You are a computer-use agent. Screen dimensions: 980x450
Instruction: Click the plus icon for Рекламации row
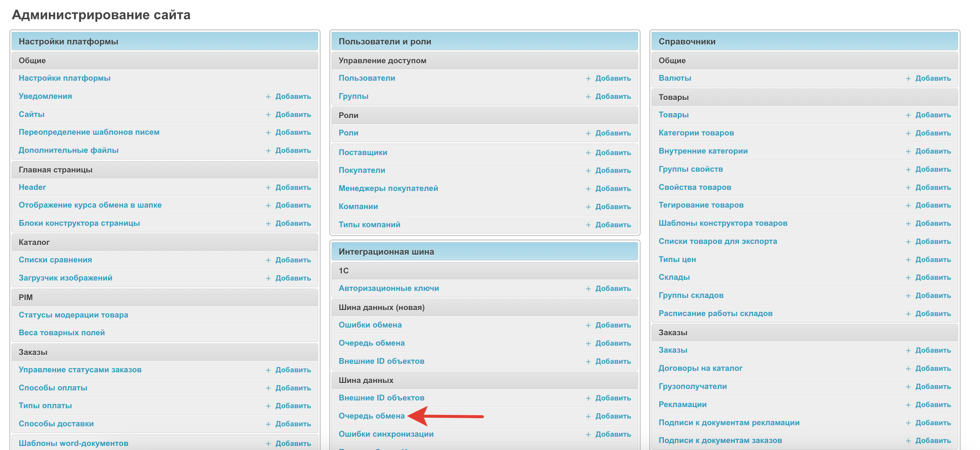(908, 405)
